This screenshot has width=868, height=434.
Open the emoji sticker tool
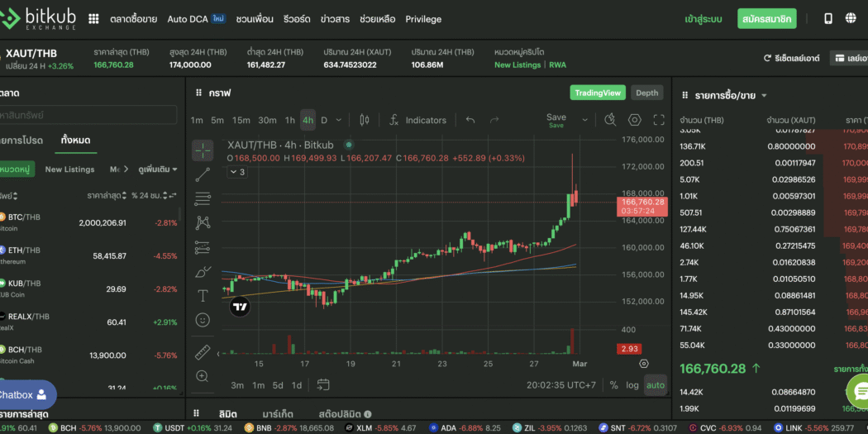coord(203,319)
